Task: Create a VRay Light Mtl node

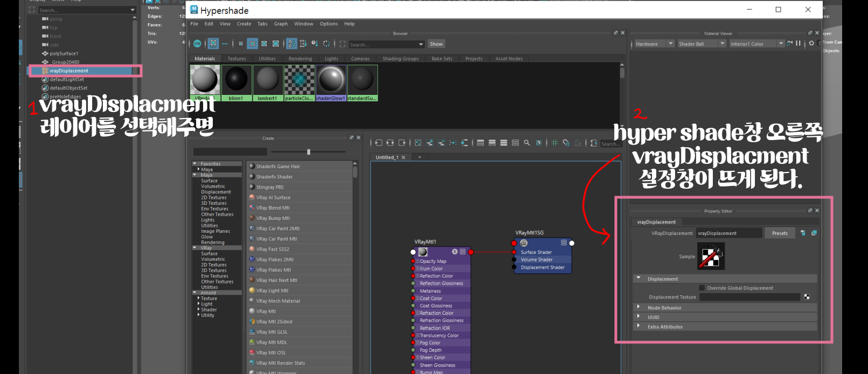Action: [x=300, y=290]
